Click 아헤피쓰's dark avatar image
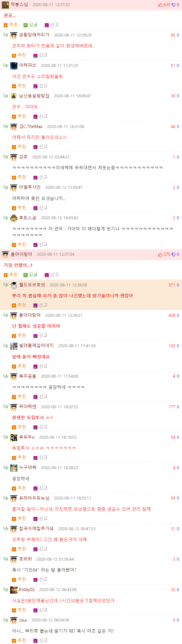The height and width of the screenshot is (644, 182). point(14,66)
